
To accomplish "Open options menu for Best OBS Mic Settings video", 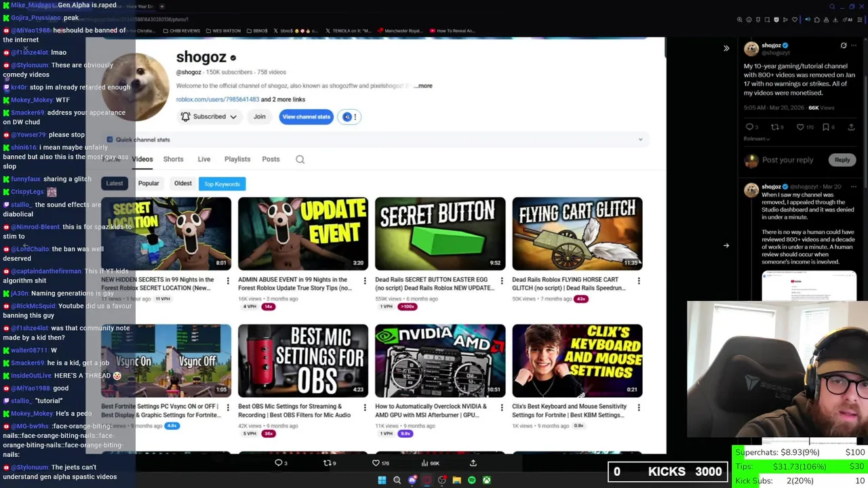I will (365, 407).
